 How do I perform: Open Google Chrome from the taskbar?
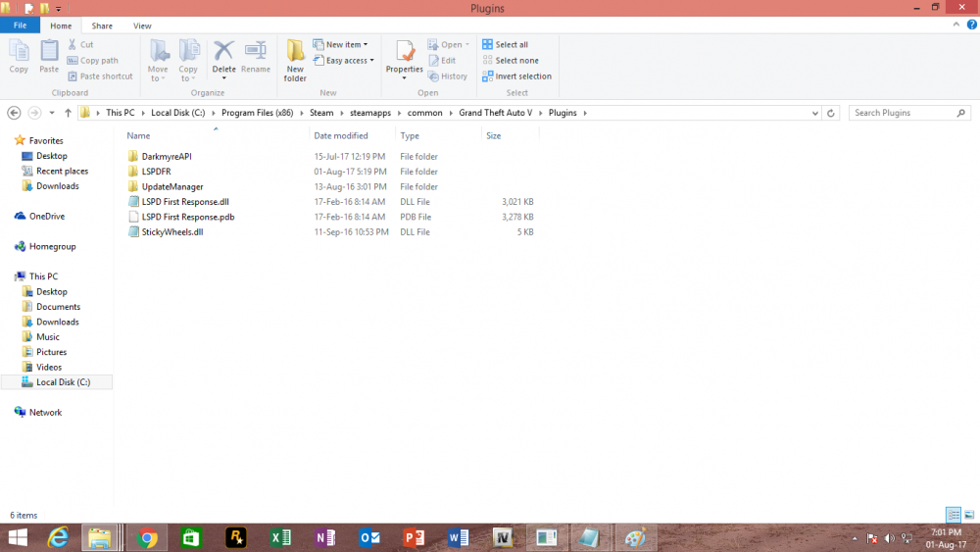point(148,537)
